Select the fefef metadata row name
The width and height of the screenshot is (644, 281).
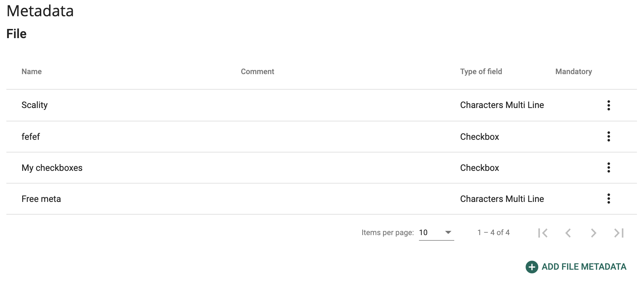coord(31,137)
